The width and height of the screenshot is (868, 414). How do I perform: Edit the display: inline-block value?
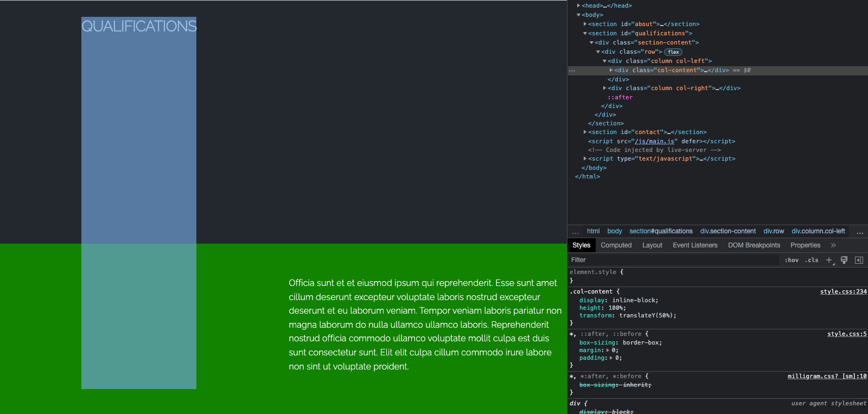[x=635, y=301]
